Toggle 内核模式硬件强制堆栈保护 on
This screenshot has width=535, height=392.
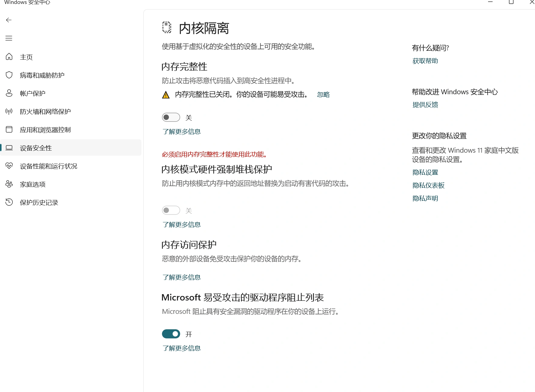[x=171, y=210]
